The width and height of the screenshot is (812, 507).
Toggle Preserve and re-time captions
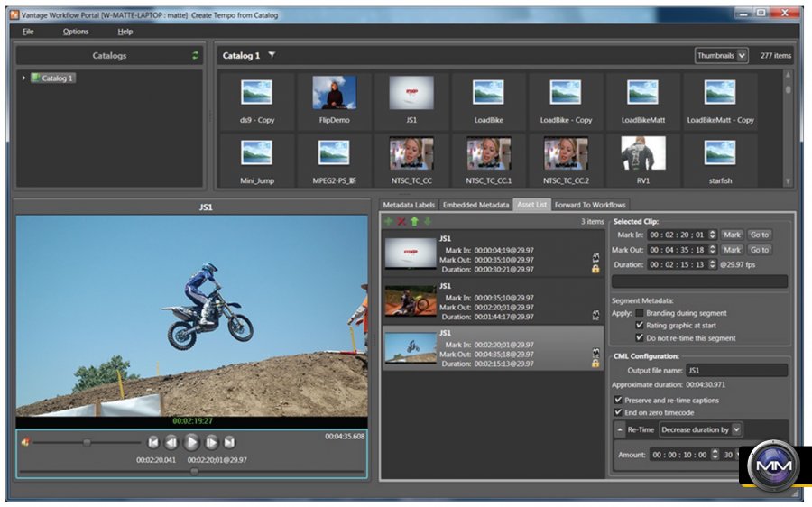(618, 400)
